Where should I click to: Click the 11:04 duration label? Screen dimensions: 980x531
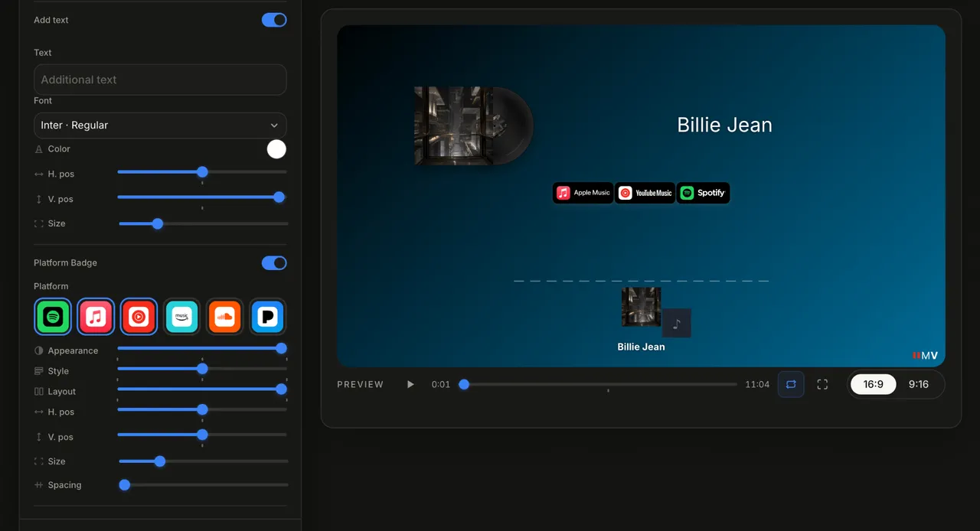(x=757, y=384)
